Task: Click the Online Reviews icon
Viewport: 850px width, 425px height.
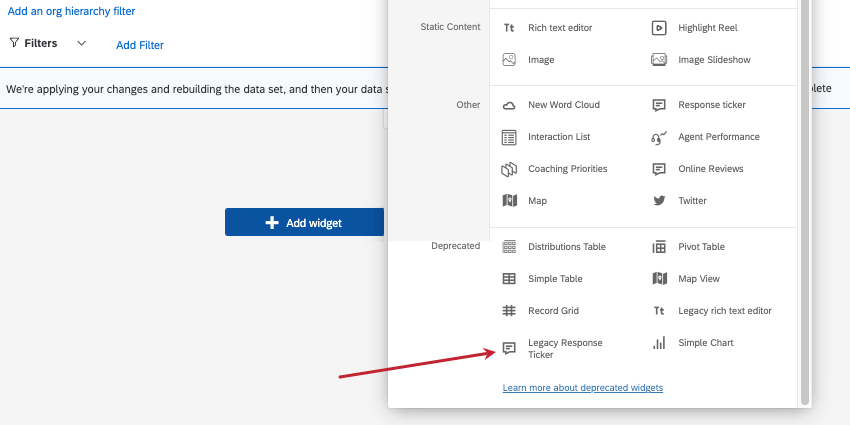Action: (x=659, y=169)
